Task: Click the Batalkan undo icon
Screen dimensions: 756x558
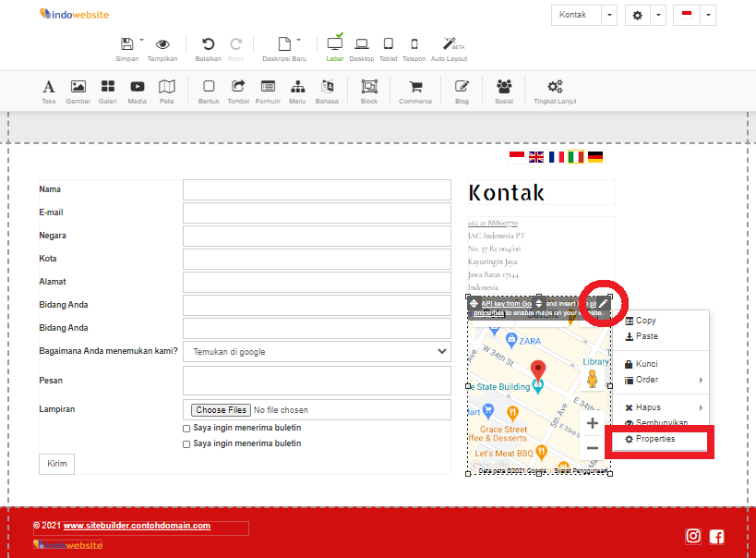Action: [208, 44]
